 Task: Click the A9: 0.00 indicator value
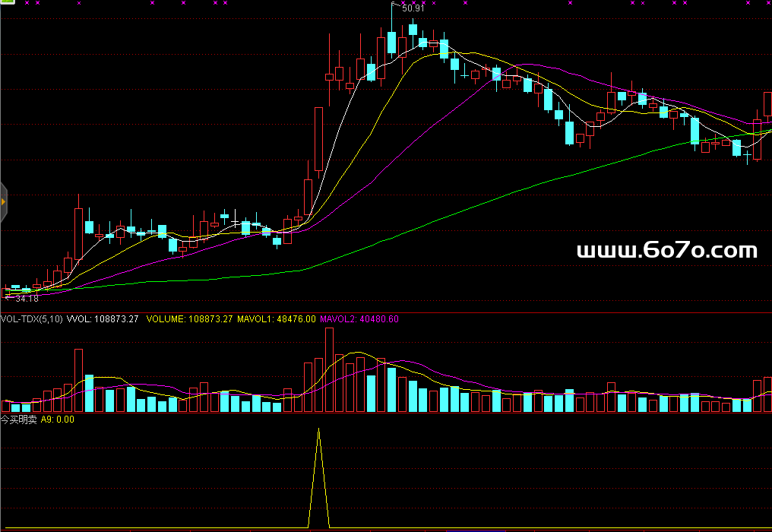pos(57,419)
